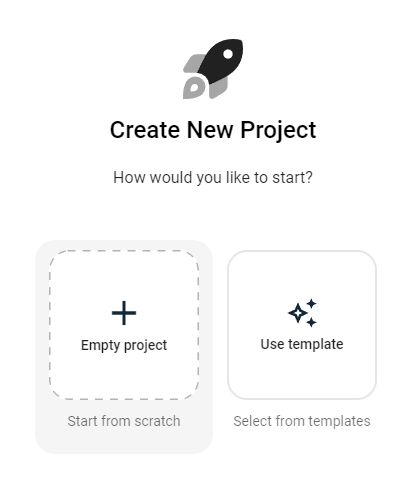
Task: Click the grey upper-left rocket fin
Action: pos(194,63)
